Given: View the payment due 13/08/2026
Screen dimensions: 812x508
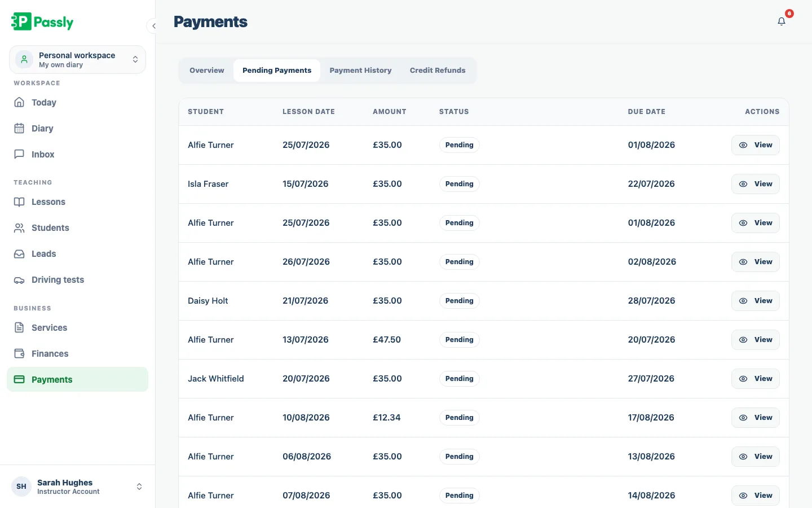Looking at the screenshot, I should click(756, 457).
